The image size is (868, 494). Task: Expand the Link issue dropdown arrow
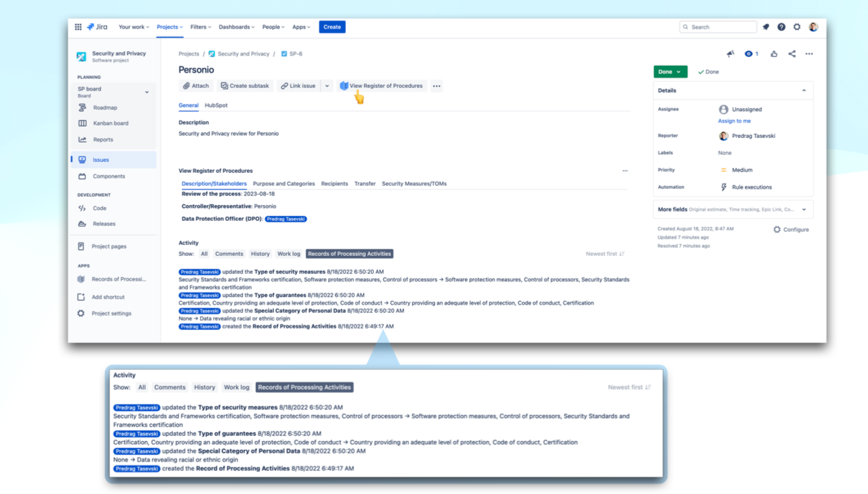[x=327, y=86]
